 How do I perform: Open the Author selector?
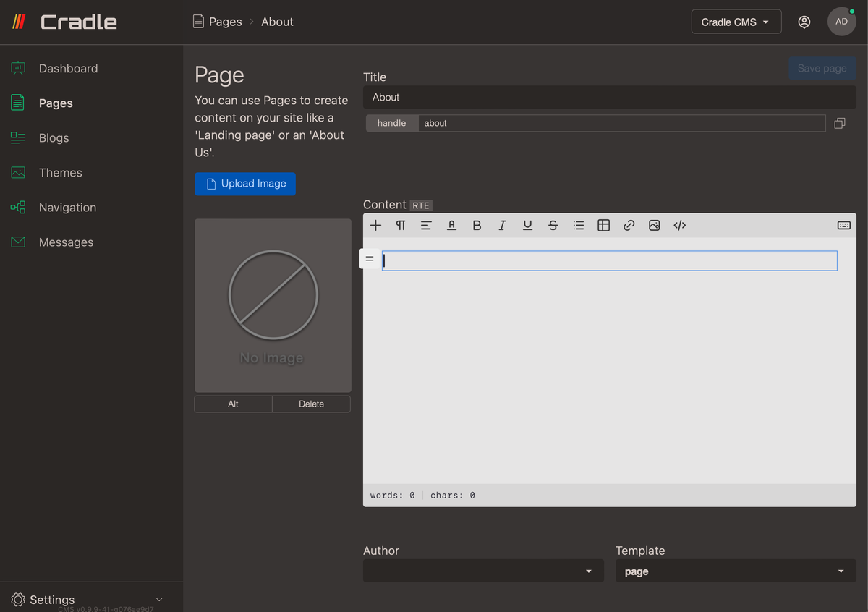(482, 571)
